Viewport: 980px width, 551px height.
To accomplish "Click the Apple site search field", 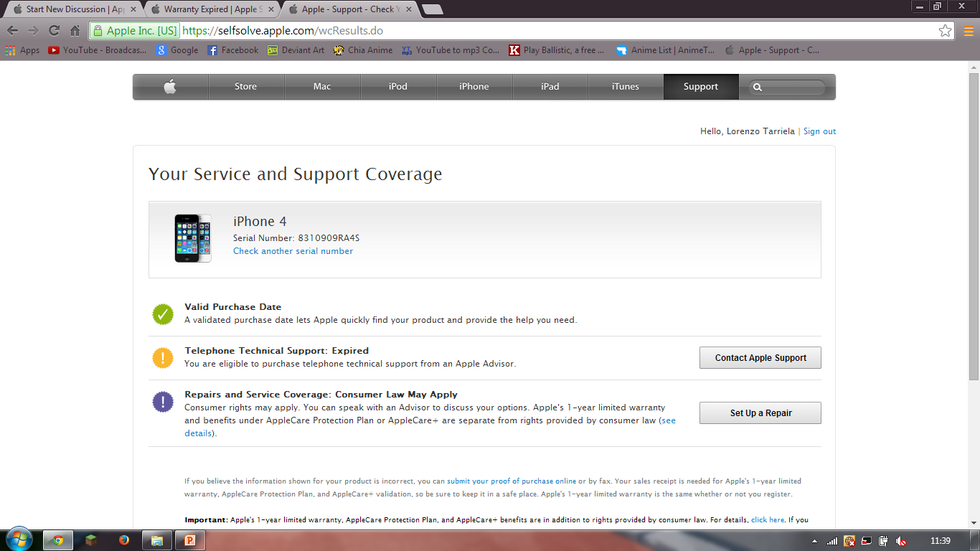I will (x=788, y=88).
